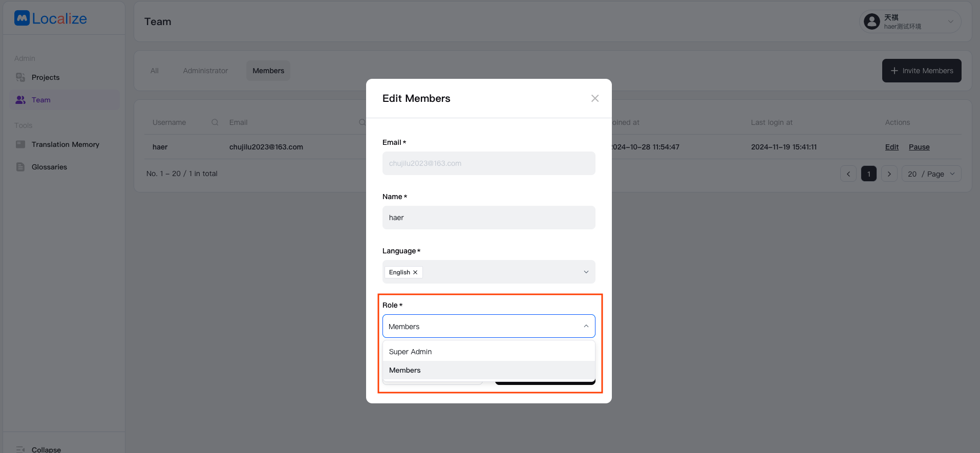Remove the English language tag

point(415,272)
